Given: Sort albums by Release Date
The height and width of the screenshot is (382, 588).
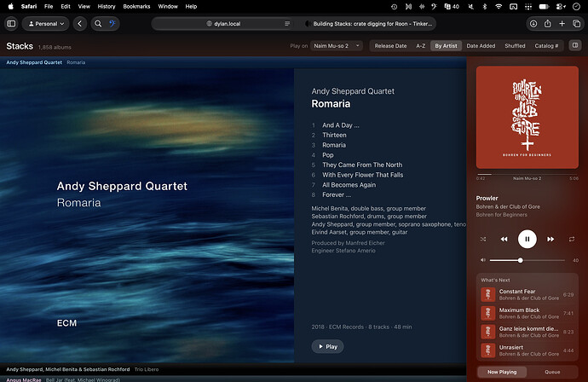Looking at the screenshot, I should (x=390, y=46).
